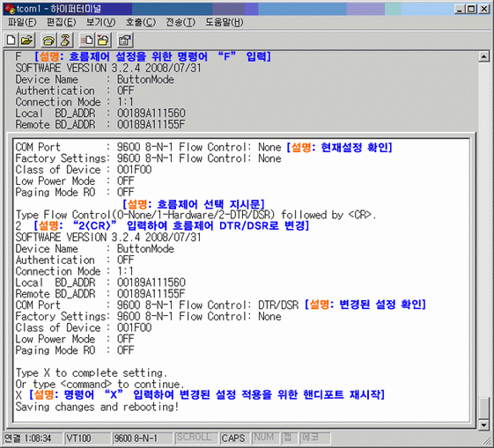Click the annotation 호름제어 선택 지시문

193,204
